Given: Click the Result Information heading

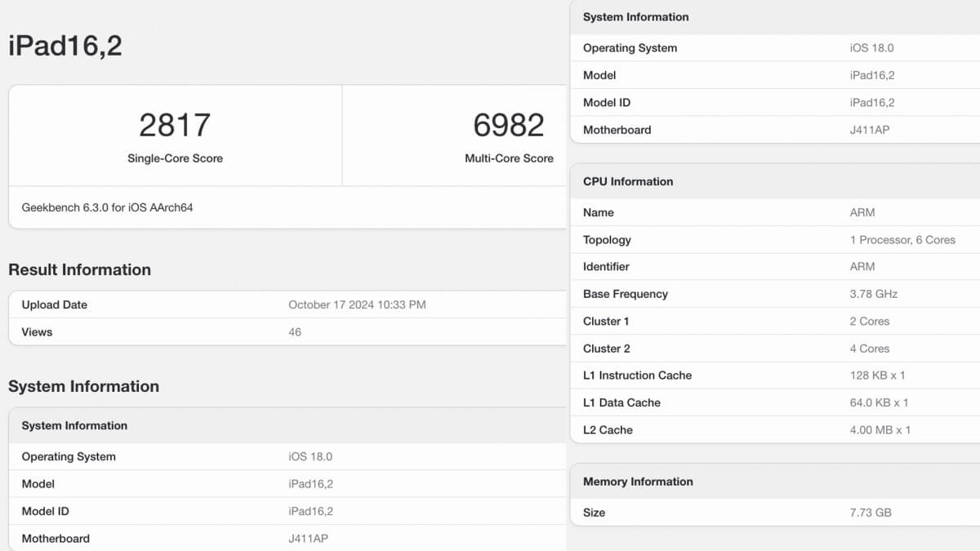Looking at the screenshot, I should click(x=79, y=269).
